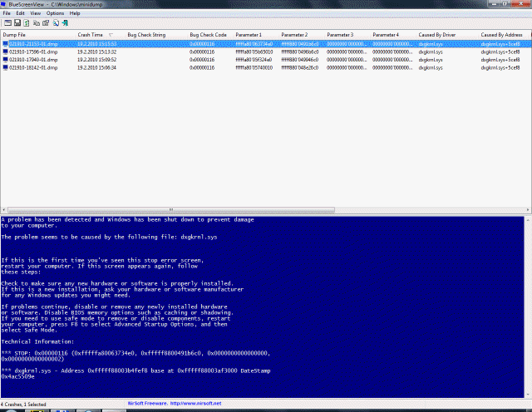Click Bug Check String column header
Screen dimensions: 532x412
(x=156, y=35)
